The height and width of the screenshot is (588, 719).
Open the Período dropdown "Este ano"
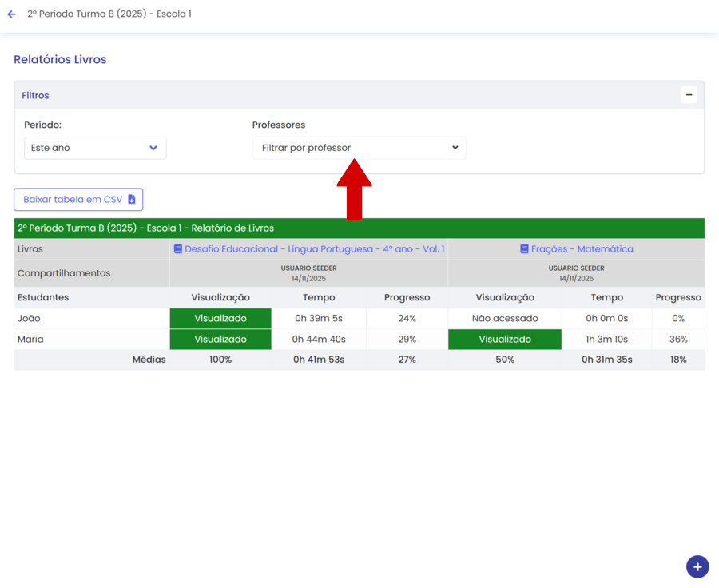[95, 148]
